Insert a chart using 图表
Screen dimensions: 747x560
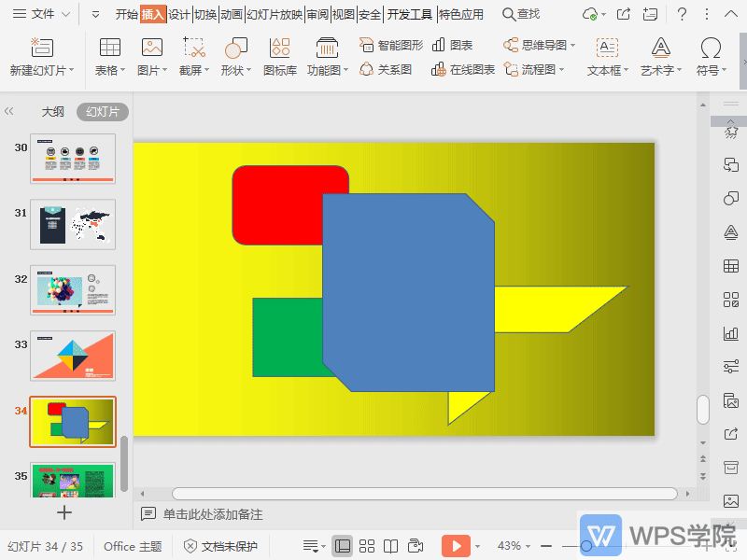pos(452,46)
